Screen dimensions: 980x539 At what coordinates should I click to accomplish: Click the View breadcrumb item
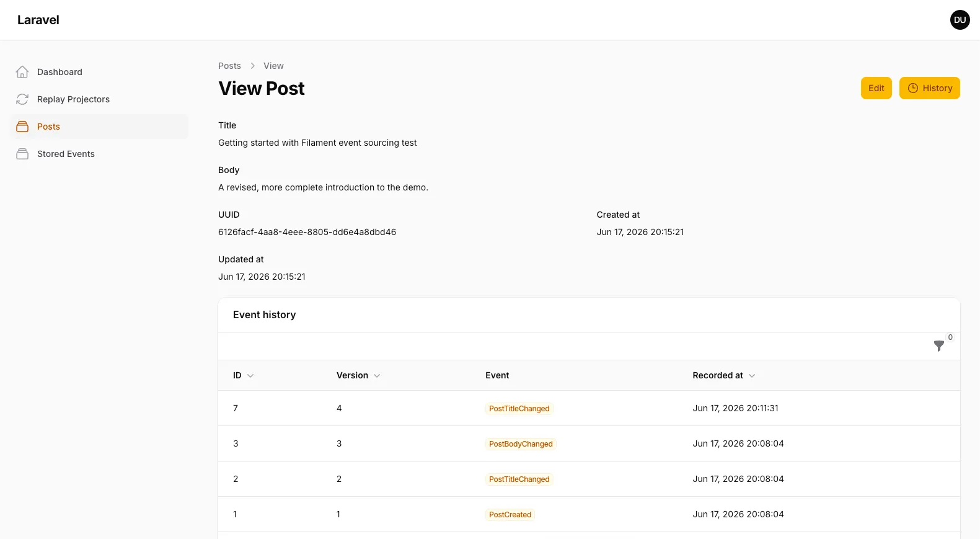coord(273,66)
